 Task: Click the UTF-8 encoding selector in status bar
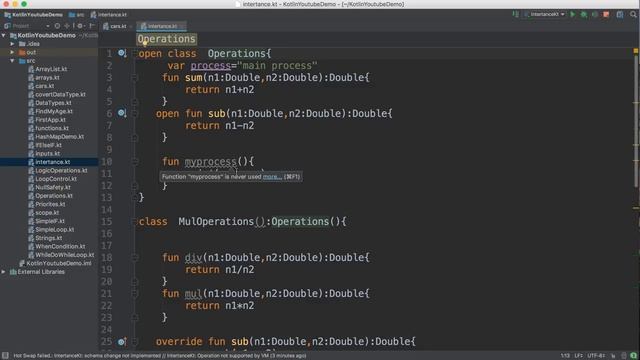pyautogui.click(x=596, y=356)
